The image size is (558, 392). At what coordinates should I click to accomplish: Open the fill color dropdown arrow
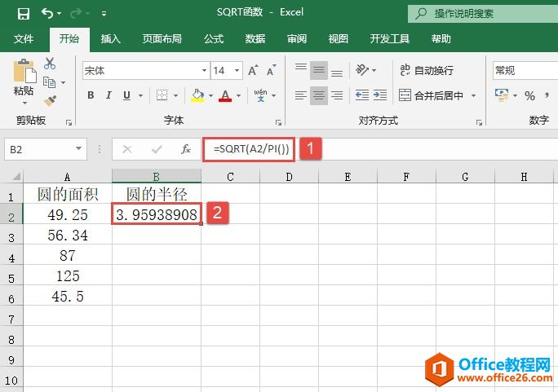pyautogui.click(x=210, y=95)
